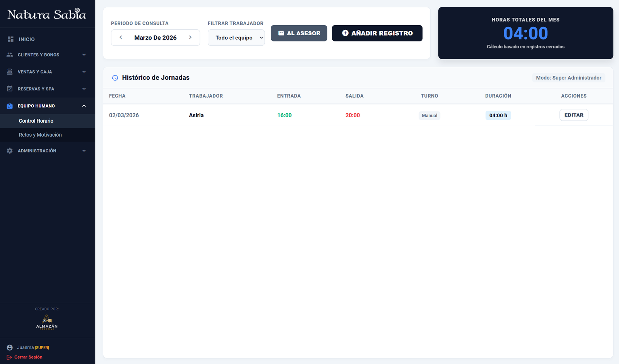The height and width of the screenshot is (364, 619).
Task: Click the Almazán Creative logo
Action: coord(47,321)
